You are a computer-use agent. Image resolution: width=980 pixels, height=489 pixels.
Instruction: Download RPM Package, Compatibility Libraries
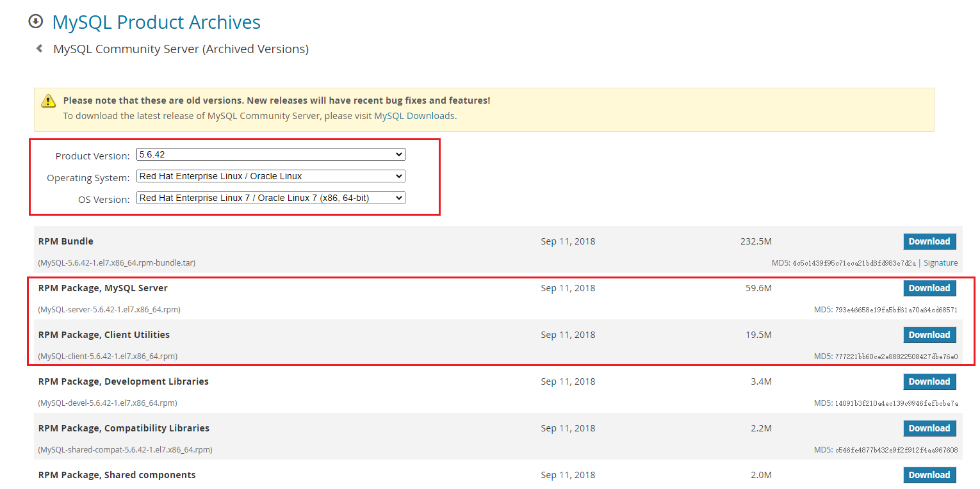click(929, 428)
